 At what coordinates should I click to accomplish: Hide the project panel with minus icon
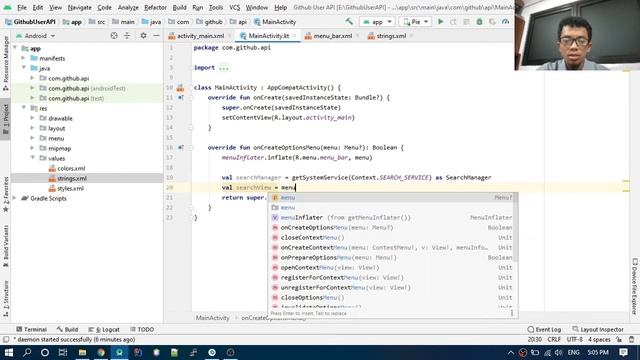[x=156, y=36]
